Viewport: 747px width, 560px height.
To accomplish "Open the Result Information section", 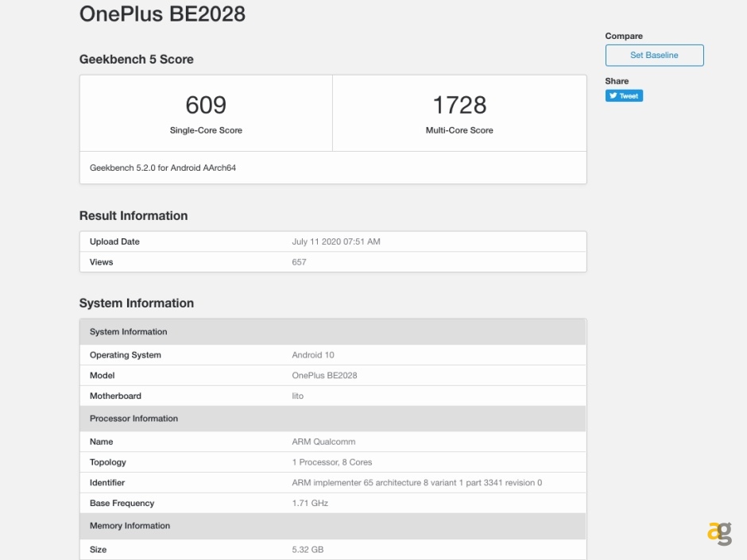I will pos(132,215).
